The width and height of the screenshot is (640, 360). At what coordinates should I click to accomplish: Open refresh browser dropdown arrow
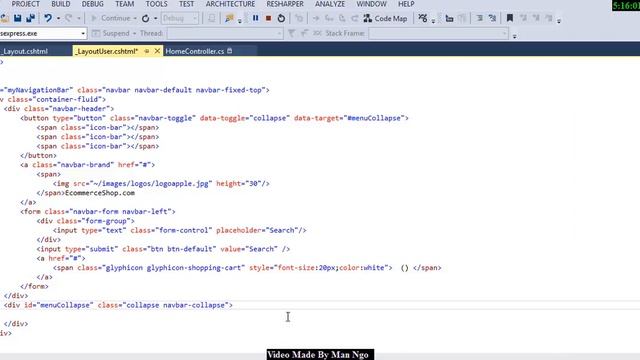pos(156,18)
